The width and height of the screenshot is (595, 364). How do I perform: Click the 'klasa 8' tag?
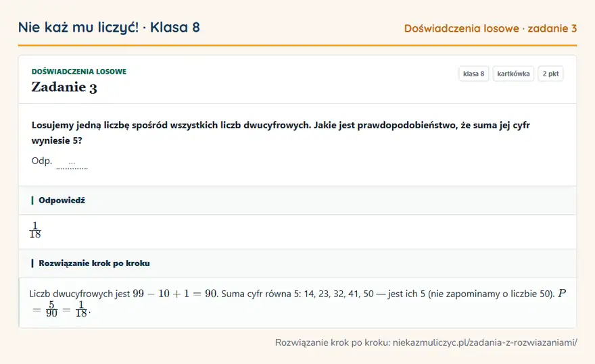(x=473, y=74)
